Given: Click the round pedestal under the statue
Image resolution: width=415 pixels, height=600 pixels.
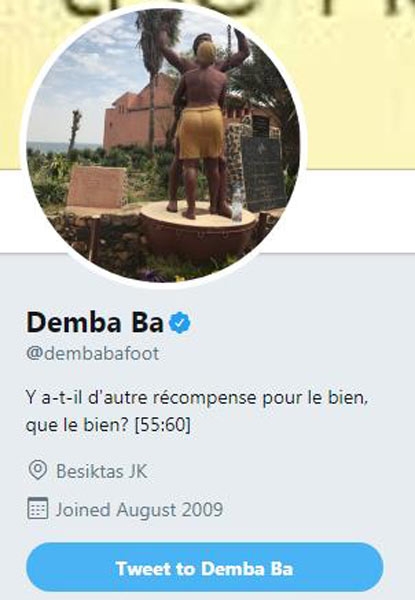Looking at the screenshot, I should click(198, 230).
